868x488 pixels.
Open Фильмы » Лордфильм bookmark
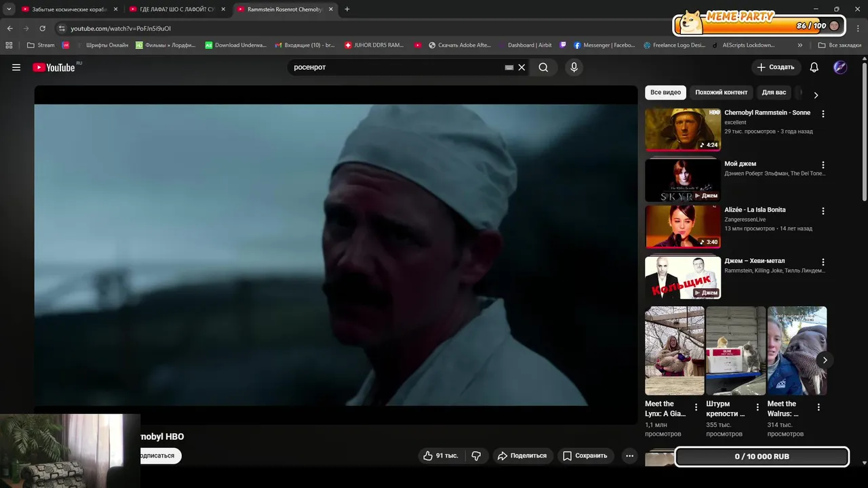[x=165, y=45]
